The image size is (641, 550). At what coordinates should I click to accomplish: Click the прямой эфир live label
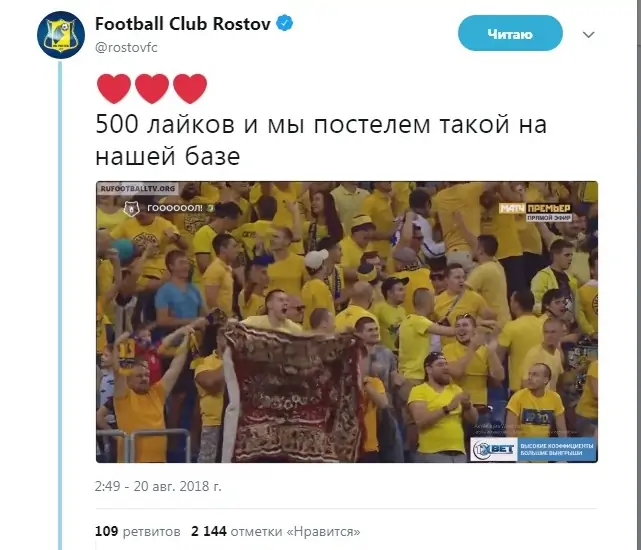tap(549, 218)
